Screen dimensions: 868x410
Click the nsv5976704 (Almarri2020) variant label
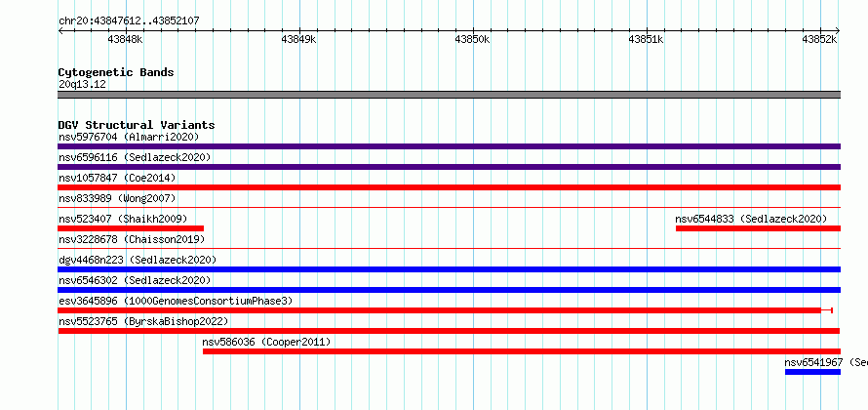pos(129,137)
